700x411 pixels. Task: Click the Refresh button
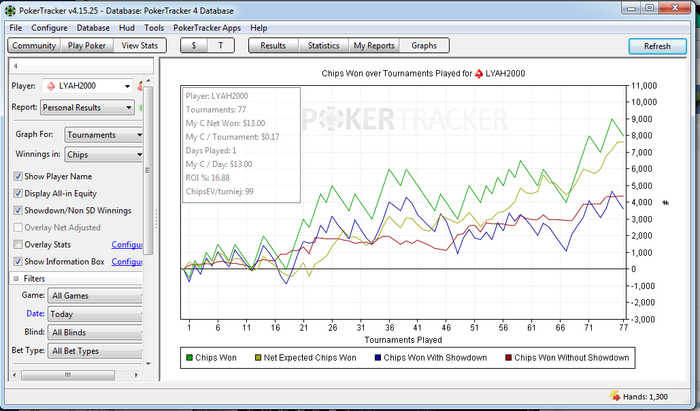(657, 46)
